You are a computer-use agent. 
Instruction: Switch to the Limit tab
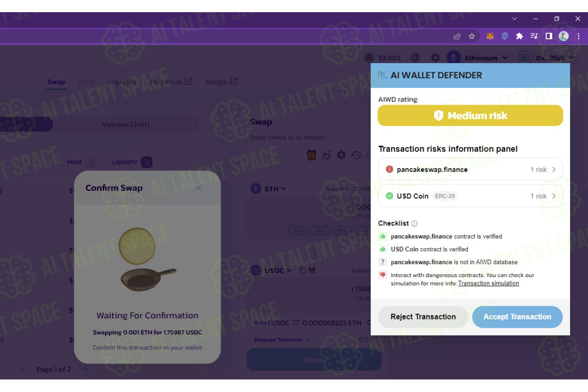86,82
